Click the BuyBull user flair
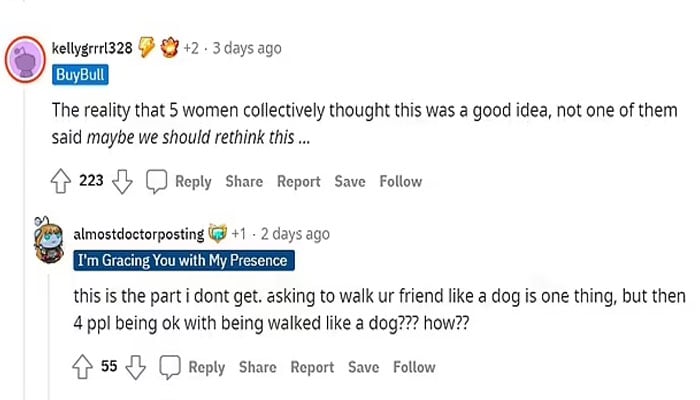Viewport: 700px width, 400px height. (78, 74)
